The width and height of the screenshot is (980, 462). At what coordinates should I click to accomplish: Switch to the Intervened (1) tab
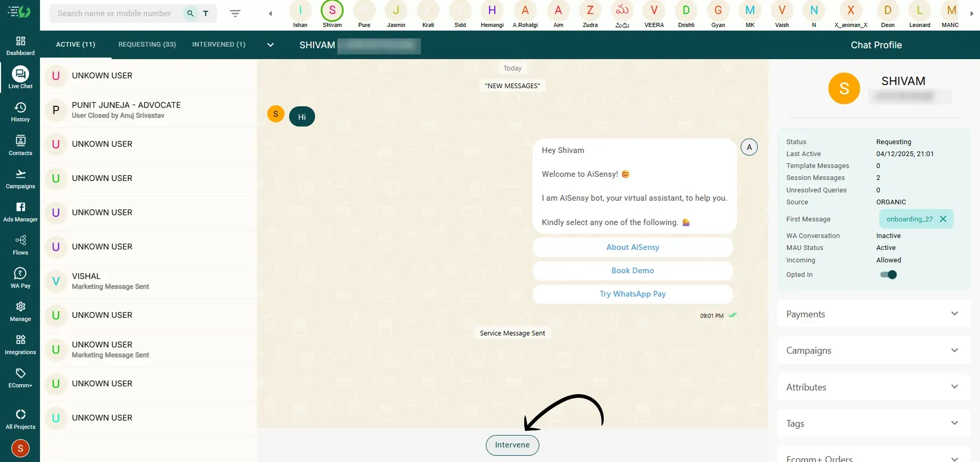pos(219,45)
